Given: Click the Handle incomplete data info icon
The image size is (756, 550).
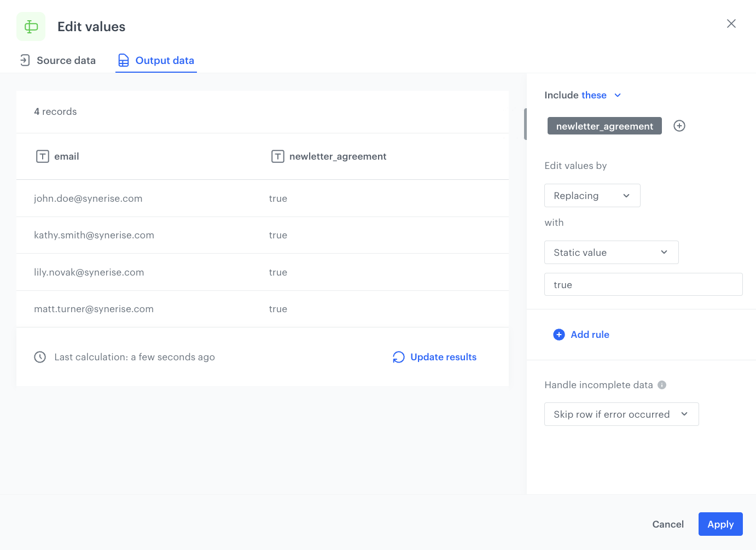Looking at the screenshot, I should click(662, 385).
